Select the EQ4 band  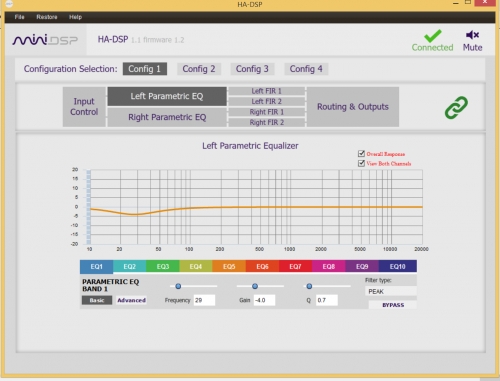point(196,267)
